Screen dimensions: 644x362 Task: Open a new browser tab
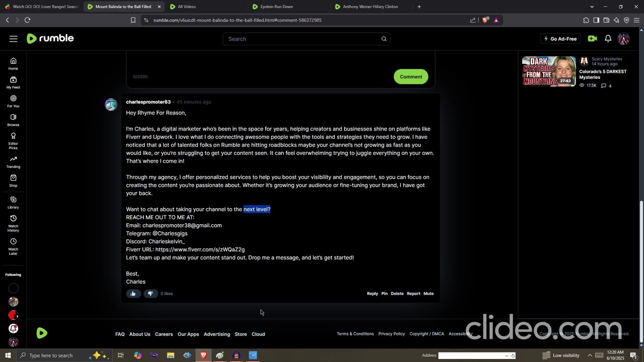[419, 7]
